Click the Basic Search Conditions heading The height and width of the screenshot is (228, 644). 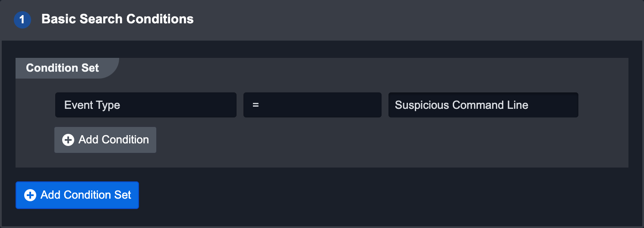(117, 19)
